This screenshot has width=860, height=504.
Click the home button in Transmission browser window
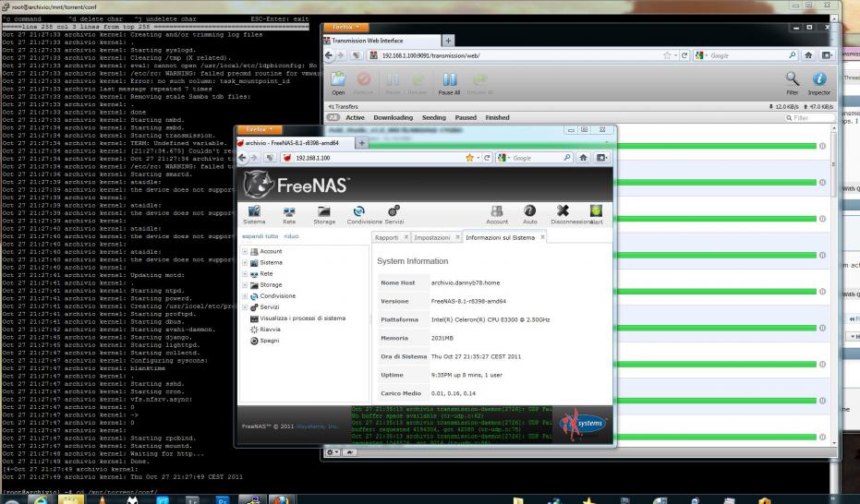tap(808, 55)
